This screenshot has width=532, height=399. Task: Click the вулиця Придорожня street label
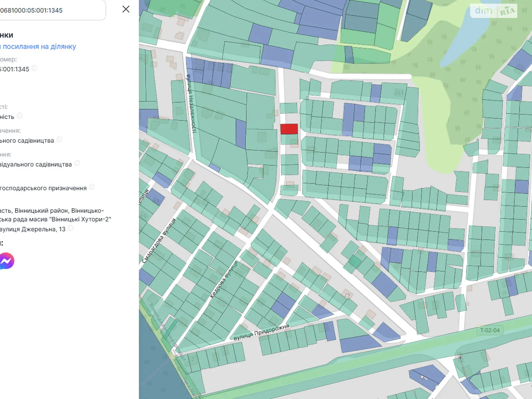tap(261, 332)
